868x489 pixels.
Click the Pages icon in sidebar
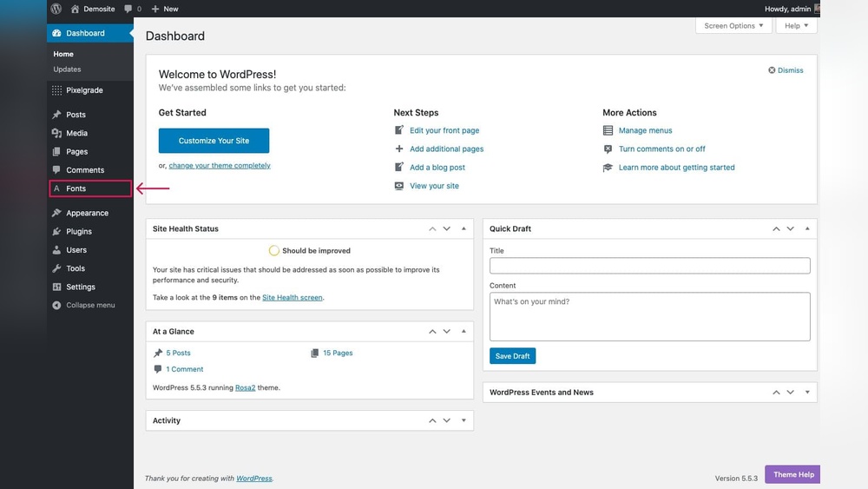coord(56,152)
